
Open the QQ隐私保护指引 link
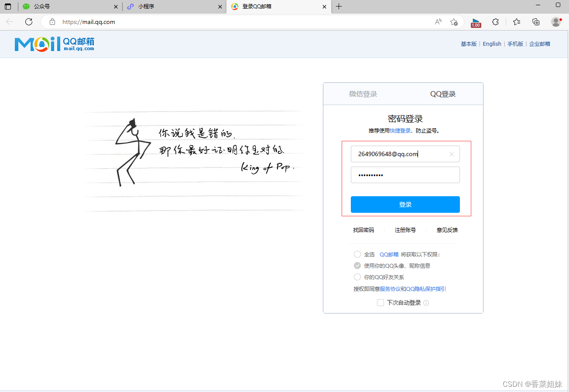coord(426,289)
